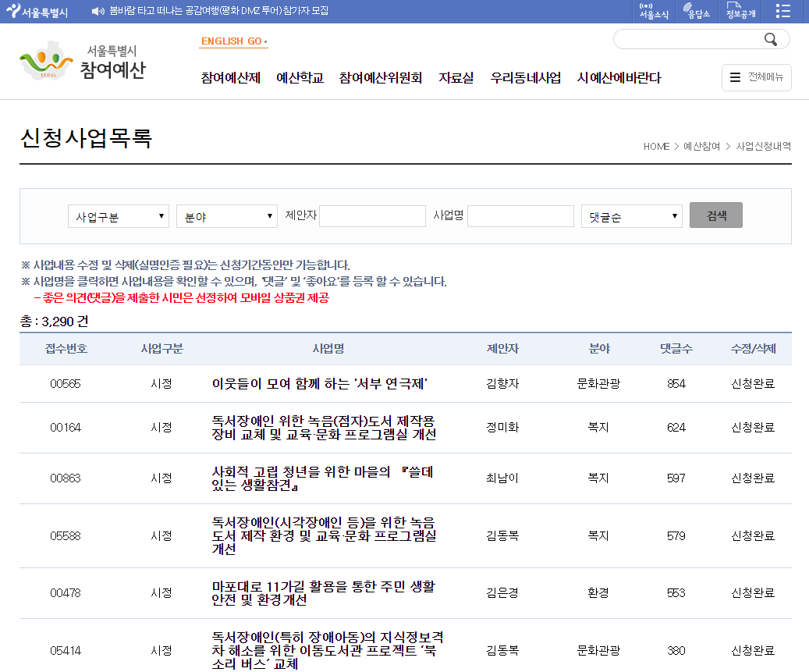Open the 예산학교 menu
Viewport: 809px width, 672px height.
point(300,78)
